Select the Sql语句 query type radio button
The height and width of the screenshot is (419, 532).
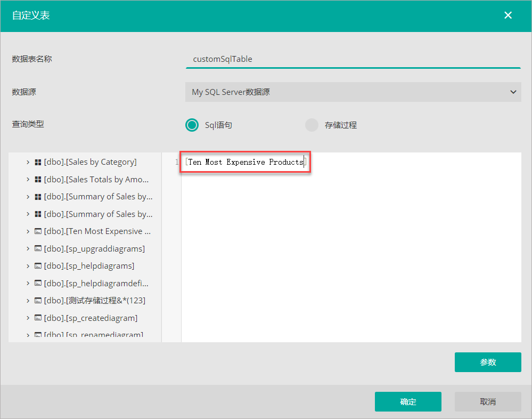[x=192, y=125]
